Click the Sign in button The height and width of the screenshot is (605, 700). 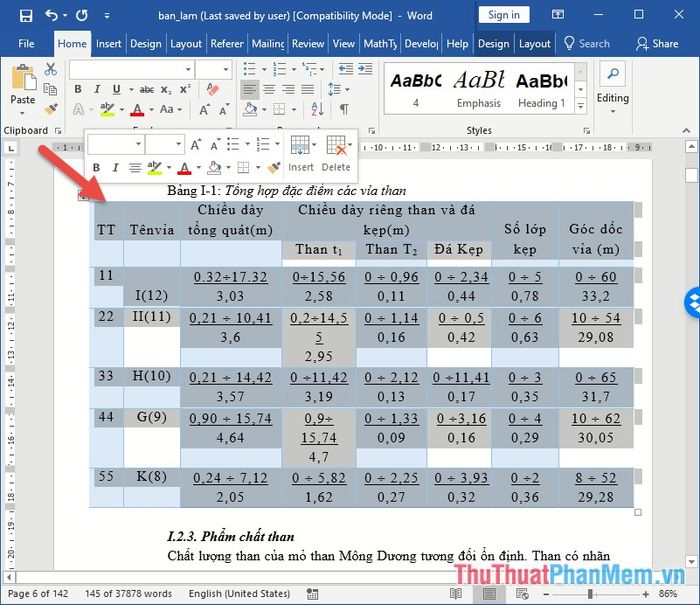[504, 15]
